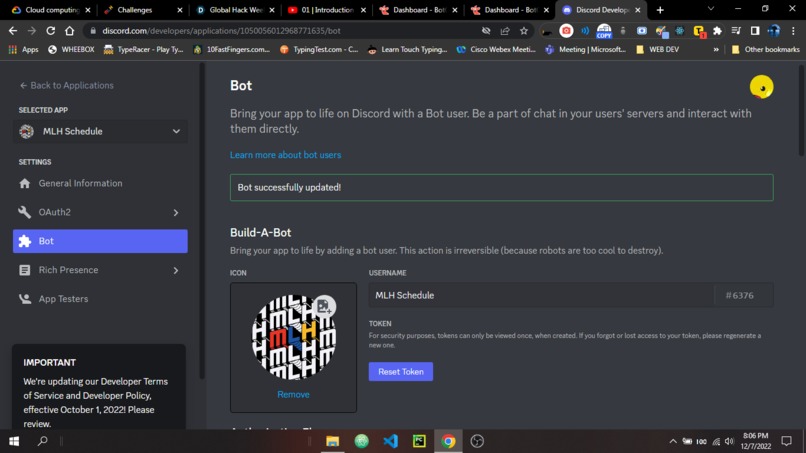Switch to Chrome in the taskbar

click(x=448, y=441)
